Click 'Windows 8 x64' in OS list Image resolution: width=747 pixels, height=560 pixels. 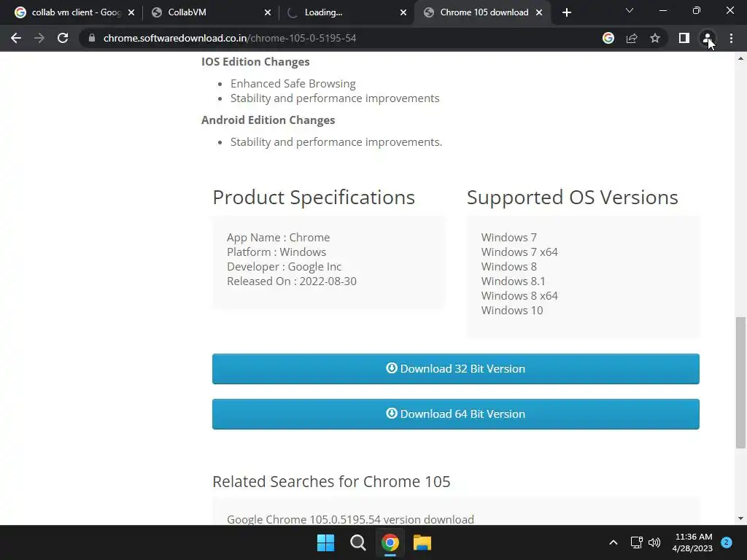point(519,296)
